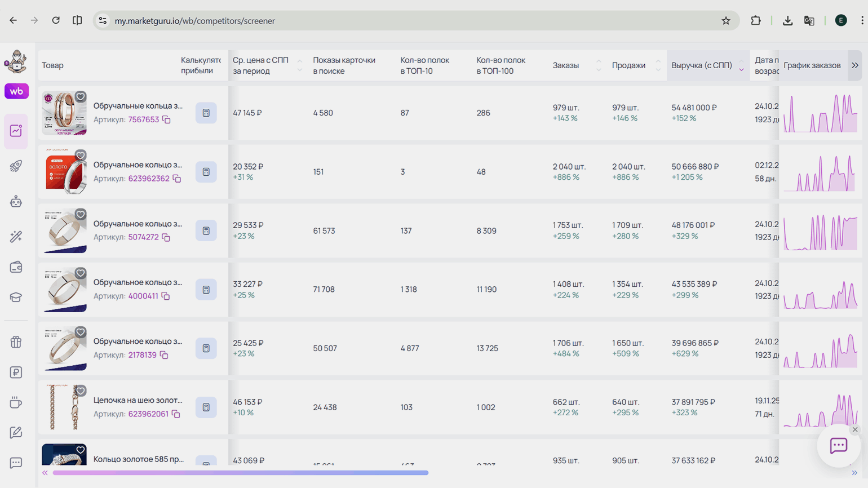Select the WB marketplace switcher
Screen dimensions: 868x488
(x=16, y=91)
